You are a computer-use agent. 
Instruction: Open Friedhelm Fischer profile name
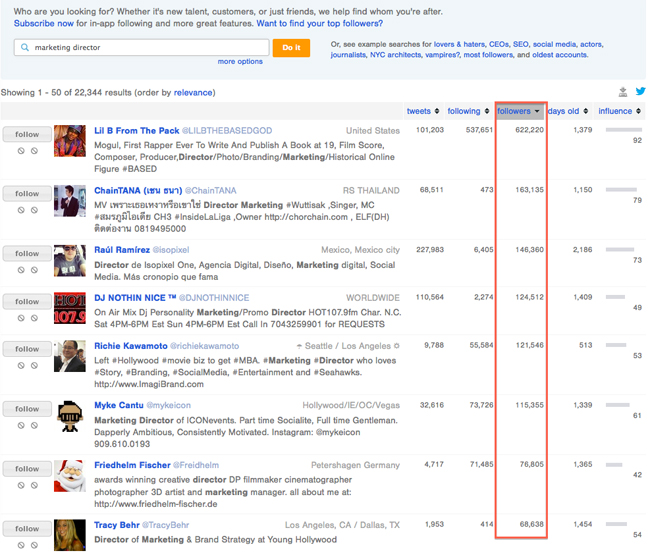point(132,465)
